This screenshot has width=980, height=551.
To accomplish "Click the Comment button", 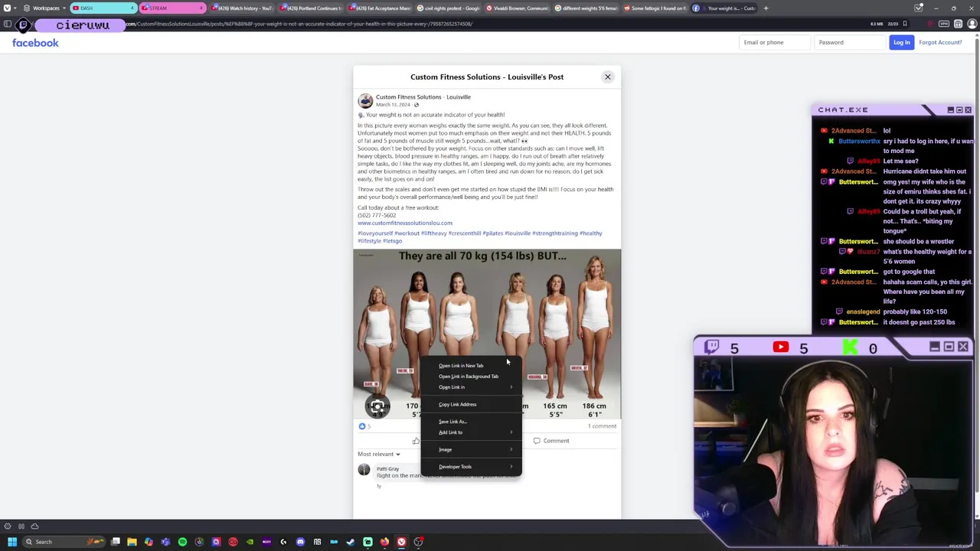I will tap(551, 441).
